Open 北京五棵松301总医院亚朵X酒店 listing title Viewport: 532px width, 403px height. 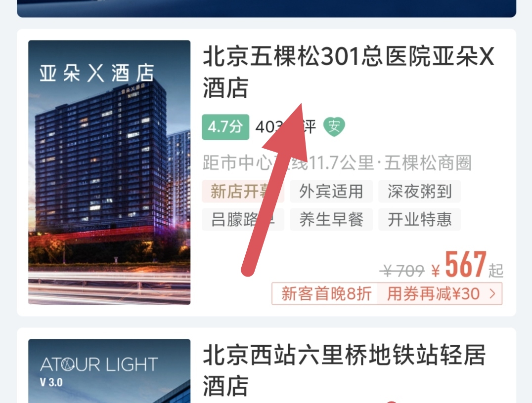click(x=349, y=72)
